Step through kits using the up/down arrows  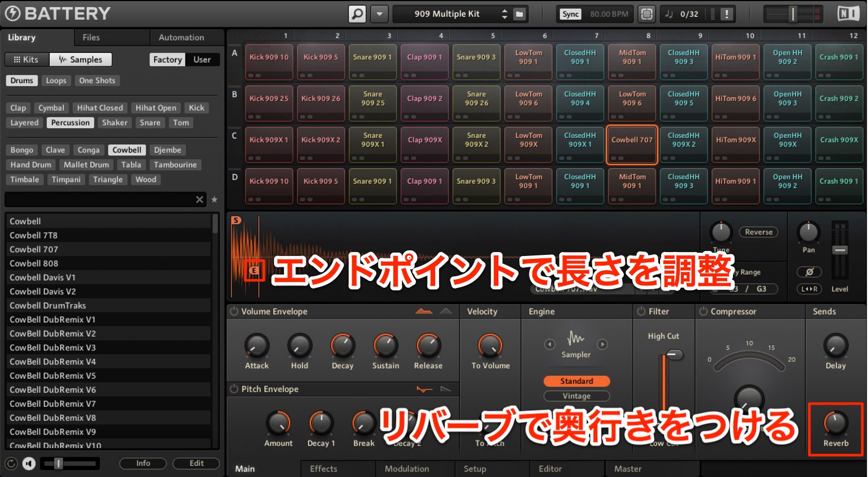pos(505,14)
